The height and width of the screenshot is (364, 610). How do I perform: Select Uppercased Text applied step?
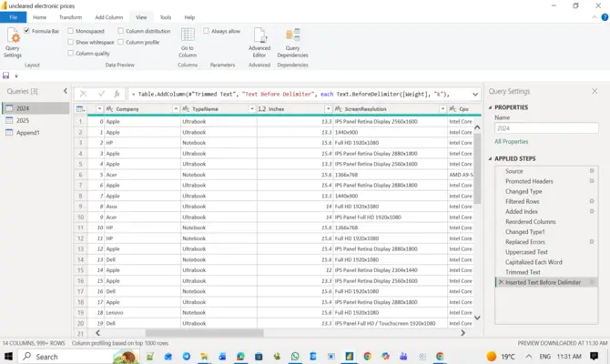tap(526, 252)
